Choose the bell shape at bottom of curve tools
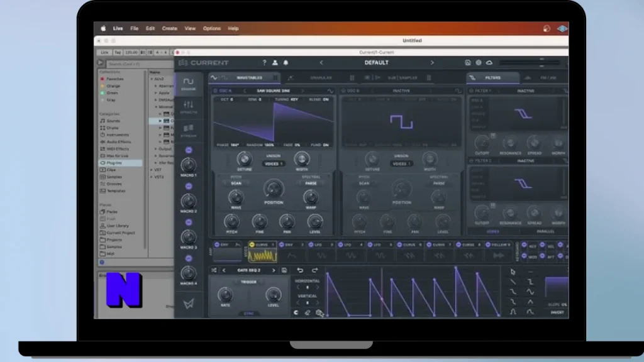644x362 pixels. pyautogui.click(x=513, y=312)
